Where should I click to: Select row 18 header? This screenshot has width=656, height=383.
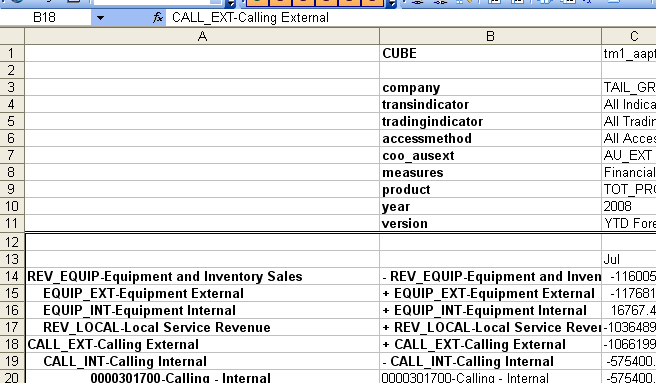pos(12,344)
